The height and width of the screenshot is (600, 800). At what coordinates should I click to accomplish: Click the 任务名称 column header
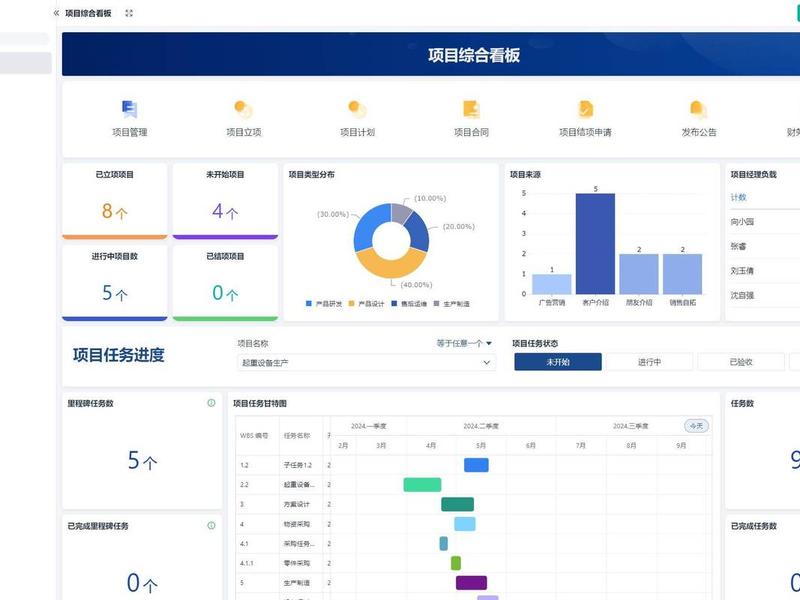297,436
